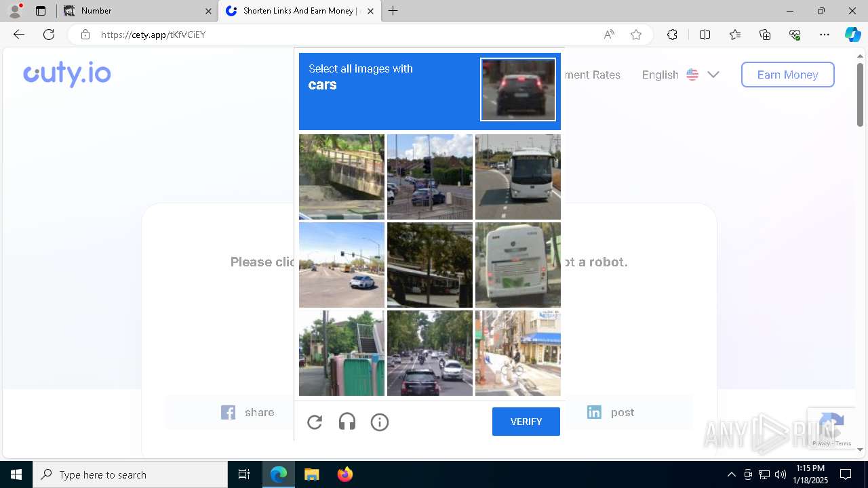Post the link on LinkedIn
Screen dimensions: 868x488
point(611,412)
